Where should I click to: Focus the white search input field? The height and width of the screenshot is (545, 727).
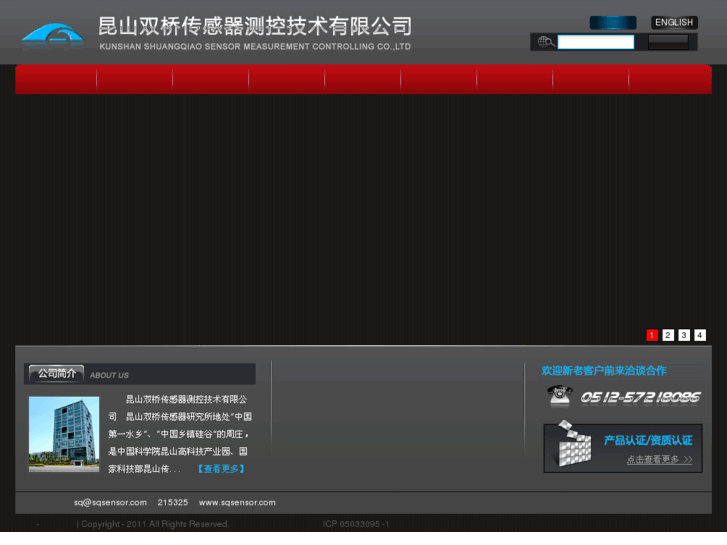[595, 42]
